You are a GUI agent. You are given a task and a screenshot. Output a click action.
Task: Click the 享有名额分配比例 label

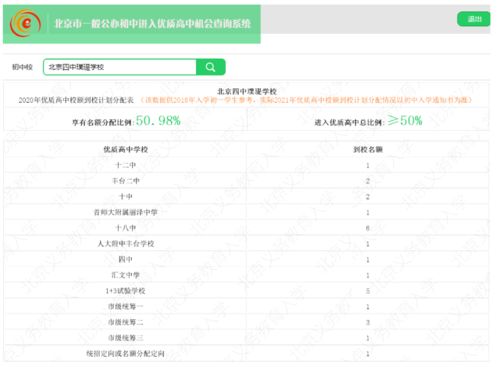[103, 122]
